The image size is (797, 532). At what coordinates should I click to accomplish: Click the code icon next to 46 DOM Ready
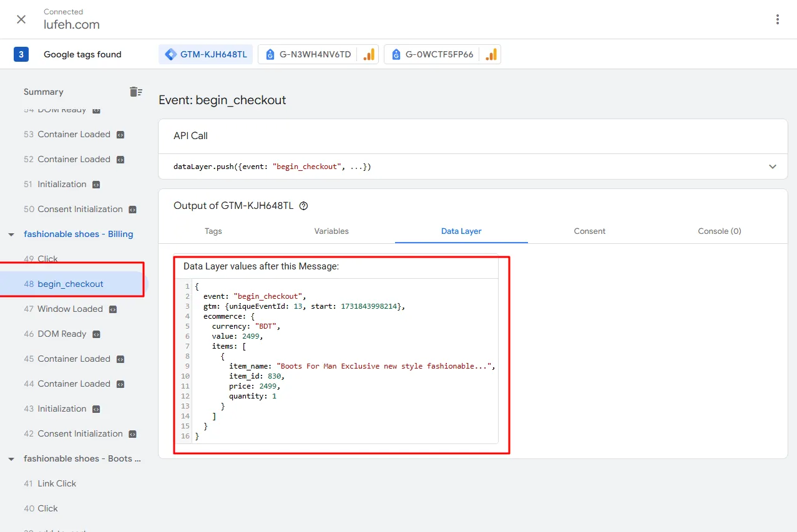click(96, 334)
